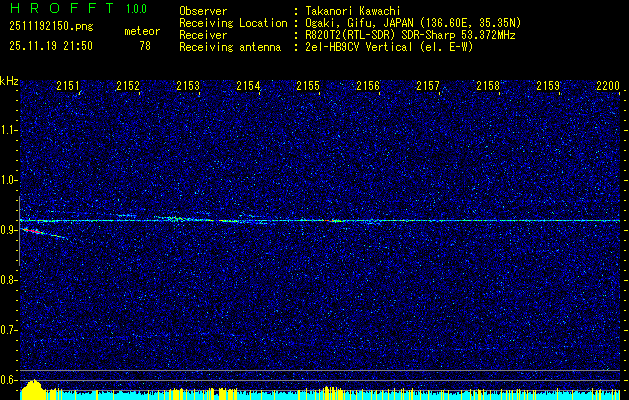Click the red meteor echo near 0.9 kHz

[32, 231]
